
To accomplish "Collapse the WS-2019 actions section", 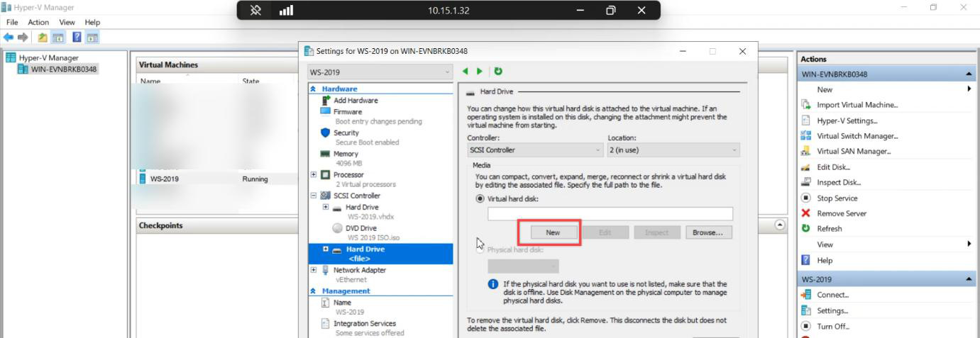I will pyautogui.click(x=969, y=280).
